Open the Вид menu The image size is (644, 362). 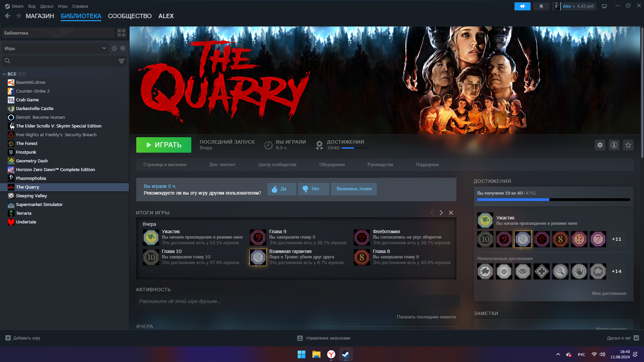[32, 6]
